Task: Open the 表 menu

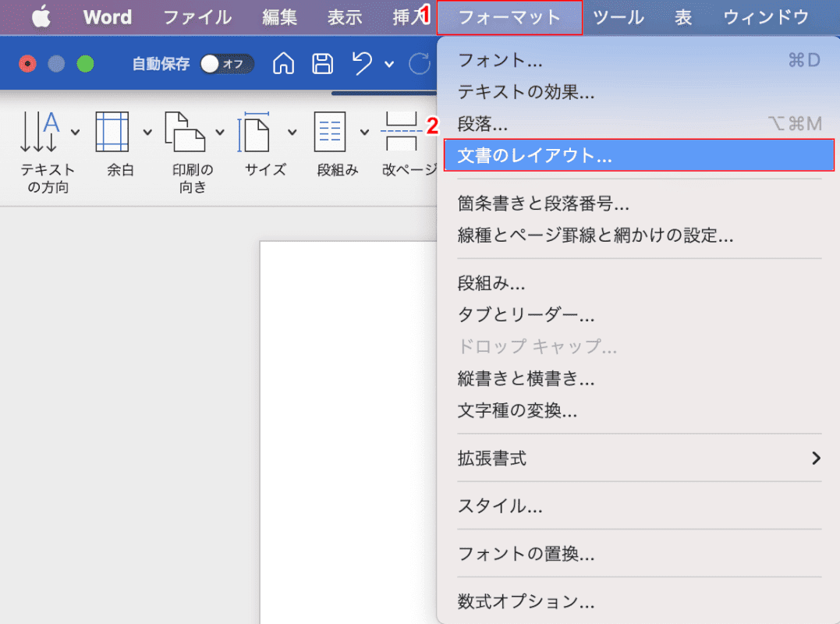Action: (683, 17)
